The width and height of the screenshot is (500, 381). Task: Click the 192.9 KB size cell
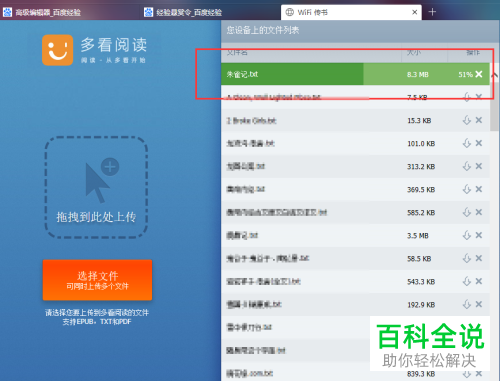[421, 305]
